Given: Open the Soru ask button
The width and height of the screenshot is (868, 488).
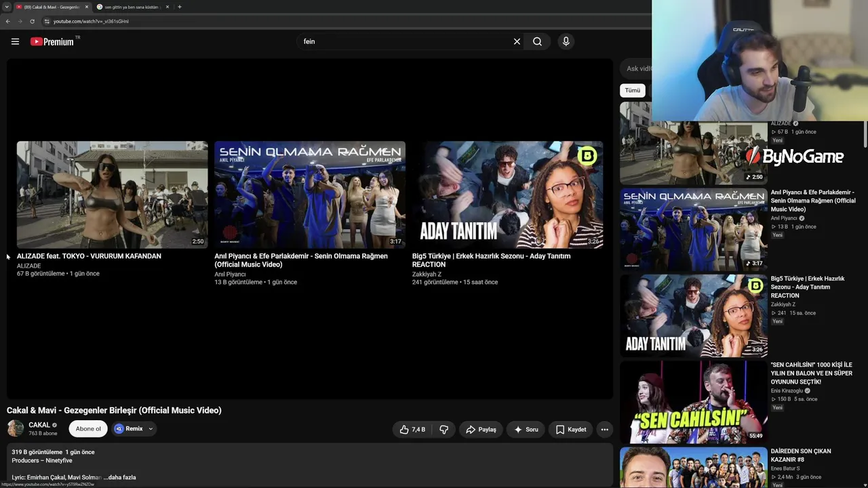Looking at the screenshot, I should coord(526,429).
